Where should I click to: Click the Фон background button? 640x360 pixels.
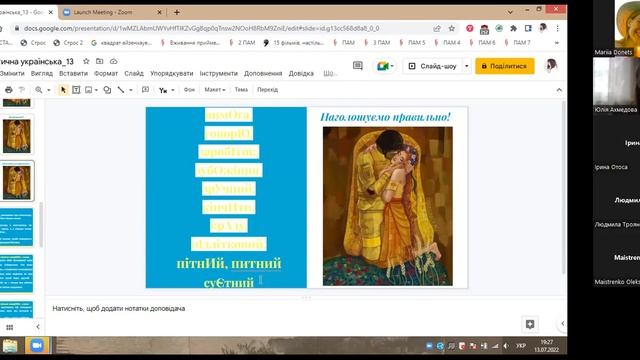point(189,90)
